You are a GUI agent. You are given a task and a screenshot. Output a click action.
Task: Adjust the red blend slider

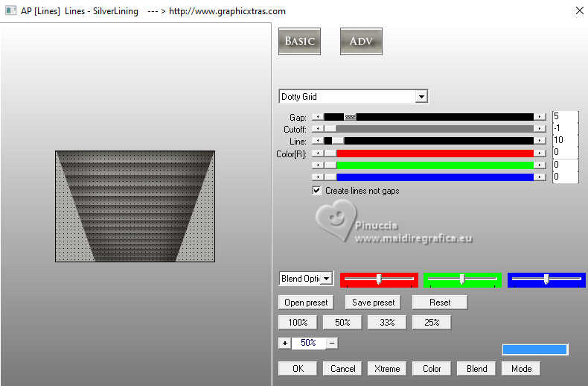click(379, 279)
